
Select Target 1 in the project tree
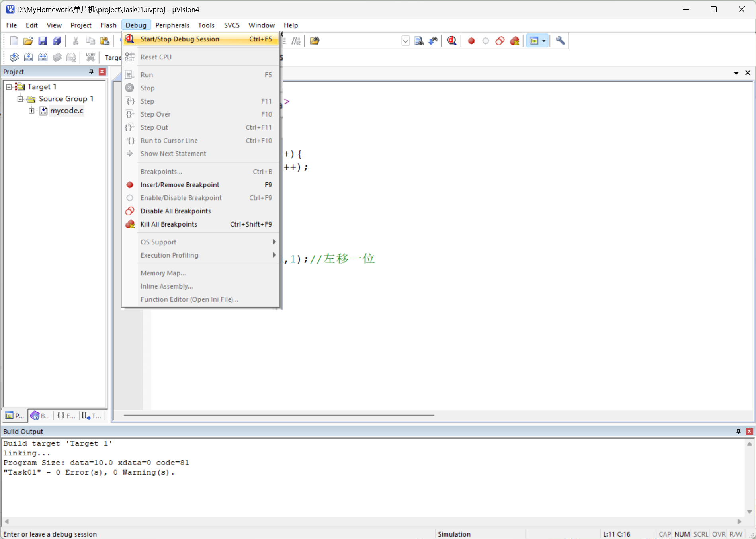[42, 87]
